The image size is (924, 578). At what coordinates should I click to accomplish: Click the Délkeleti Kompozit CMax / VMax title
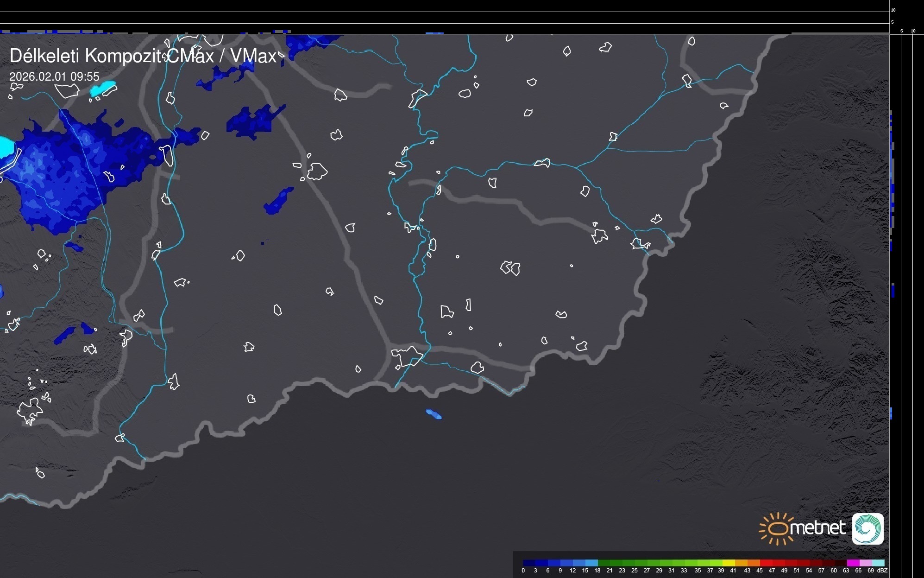(x=143, y=56)
